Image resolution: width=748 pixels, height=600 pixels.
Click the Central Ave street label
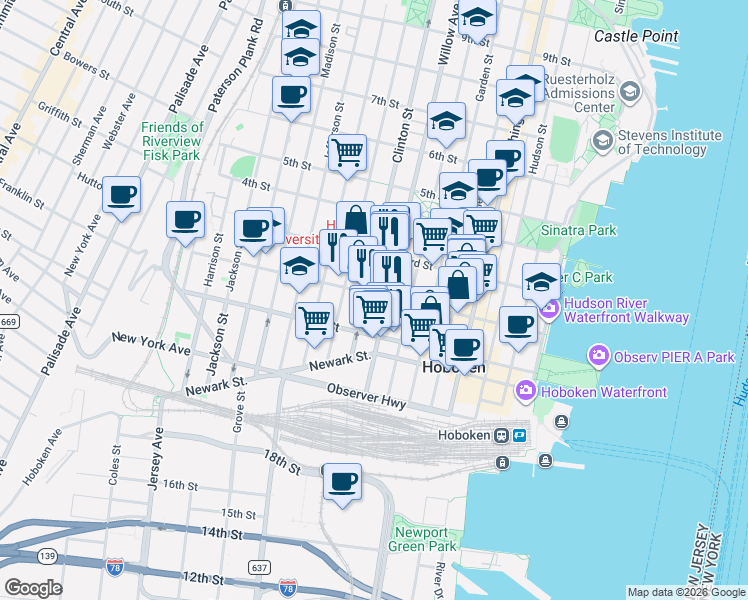(69, 29)
